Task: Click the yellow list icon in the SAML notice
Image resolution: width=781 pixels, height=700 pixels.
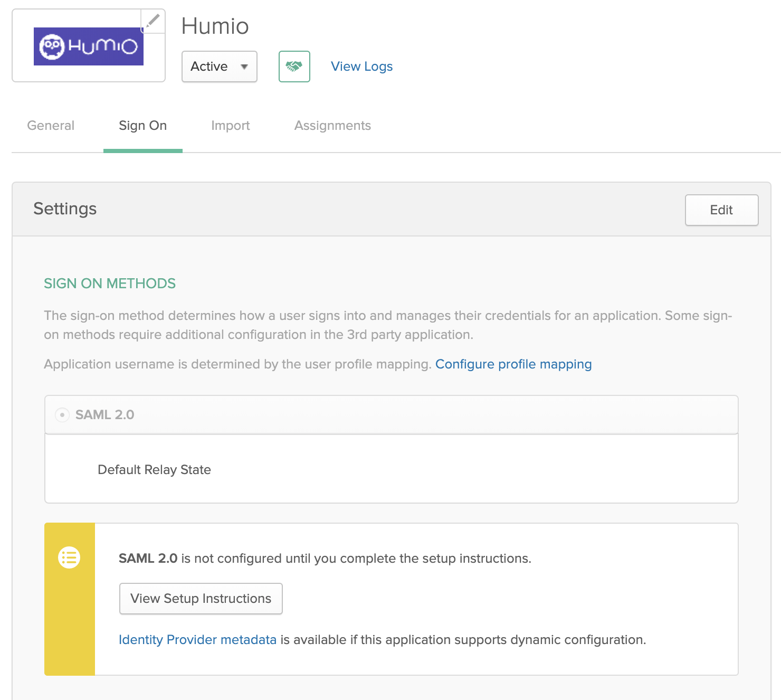Action: tap(69, 557)
